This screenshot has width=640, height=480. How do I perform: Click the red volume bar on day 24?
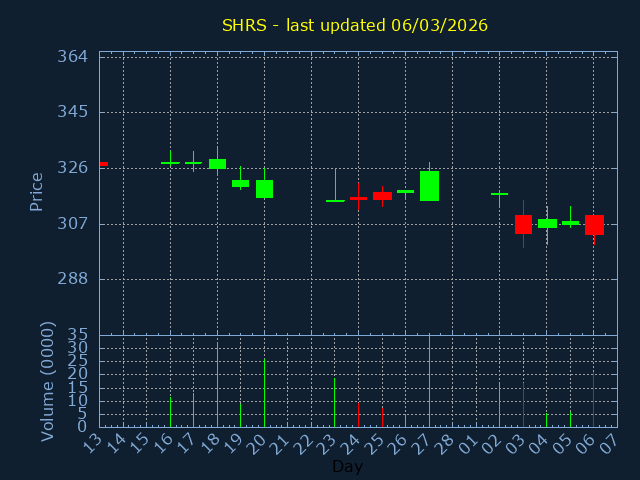click(x=358, y=414)
